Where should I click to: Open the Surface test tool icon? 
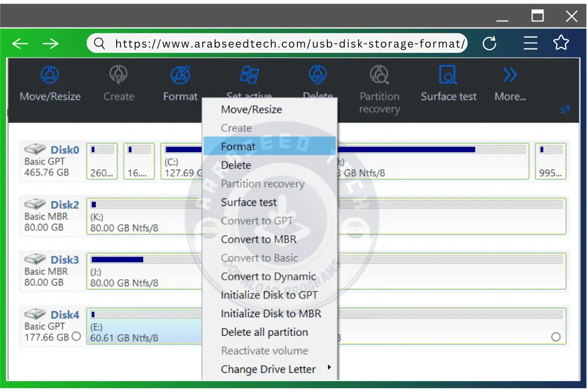tap(448, 75)
